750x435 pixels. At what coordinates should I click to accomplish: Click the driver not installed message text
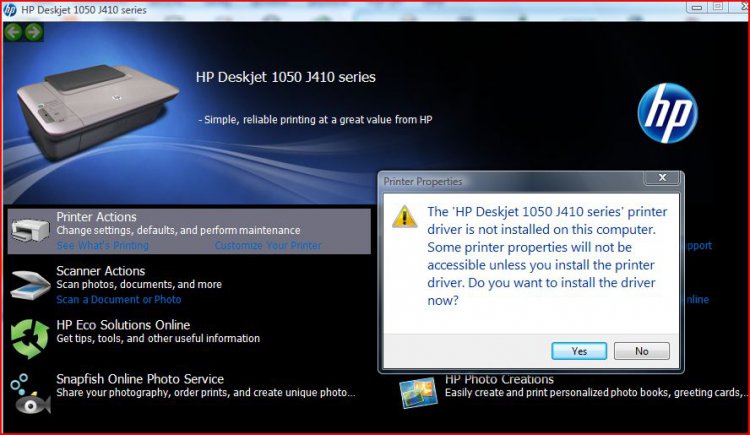click(547, 256)
